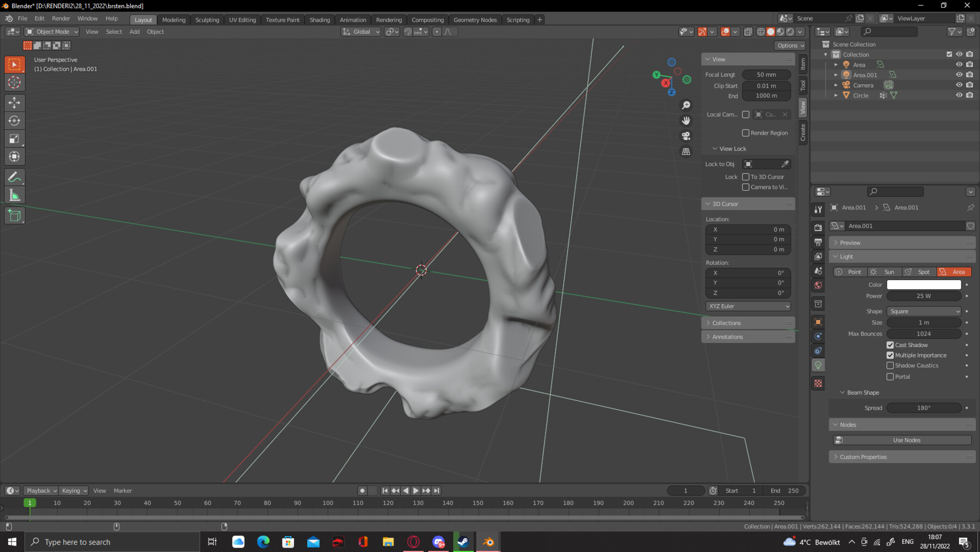Toggle X-ray mode in viewport header
This screenshot has width=980, height=552.
(x=747, y=31)
